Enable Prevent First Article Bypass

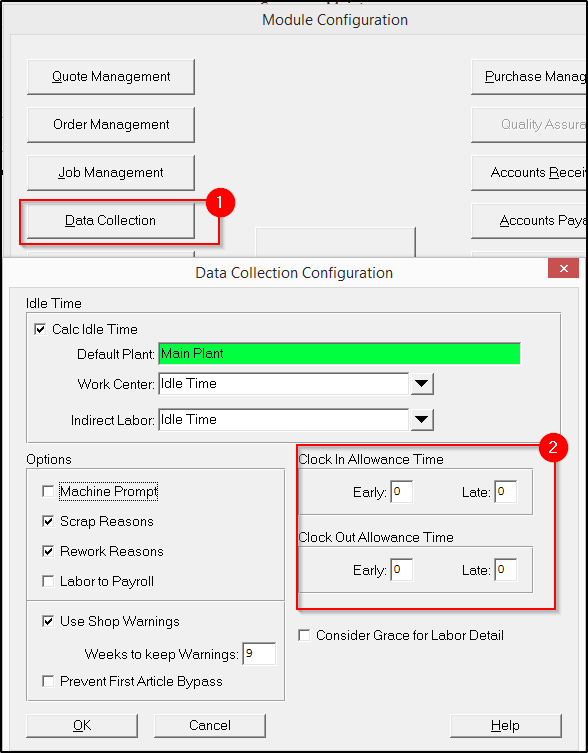pos(48,681)
